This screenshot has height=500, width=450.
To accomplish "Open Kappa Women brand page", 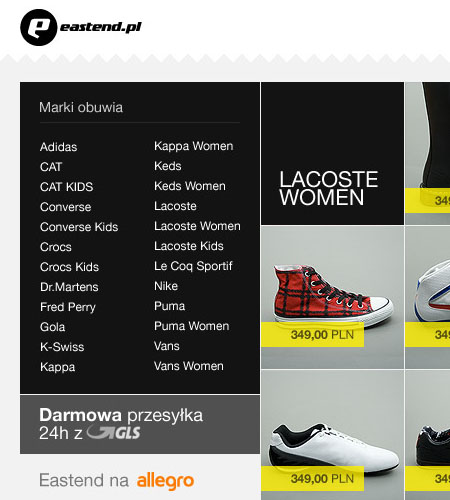I will [x=194, y=146].
